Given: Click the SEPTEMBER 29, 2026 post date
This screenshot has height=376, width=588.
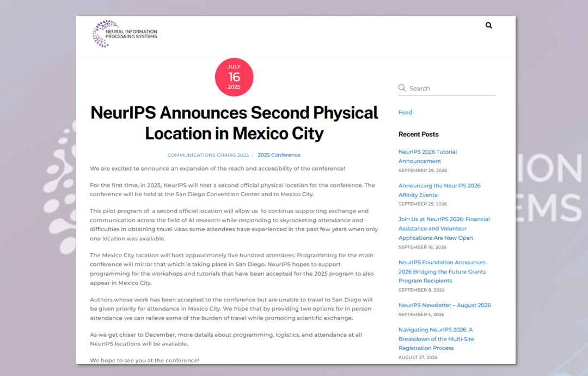Looking at the screenshot, I should pyautogui.click(x=422, y=171).
